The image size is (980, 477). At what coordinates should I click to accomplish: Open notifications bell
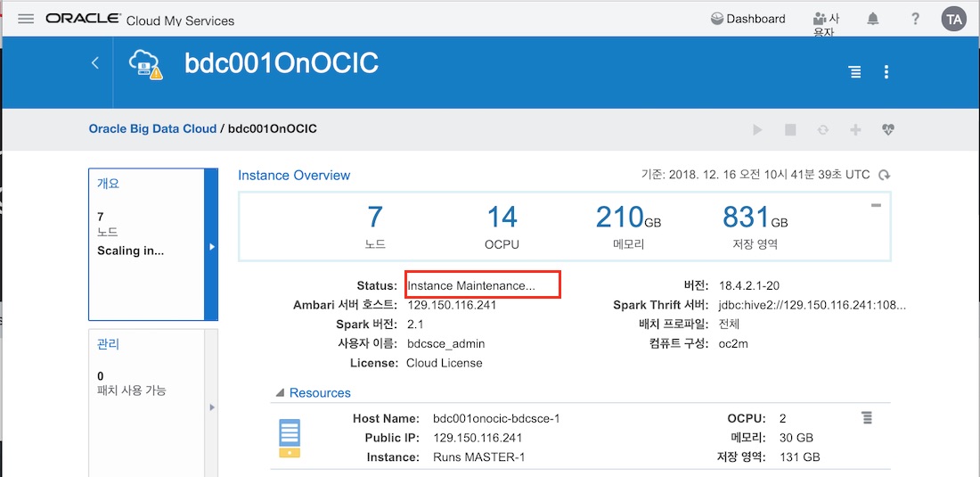click(x=873, y=20)
